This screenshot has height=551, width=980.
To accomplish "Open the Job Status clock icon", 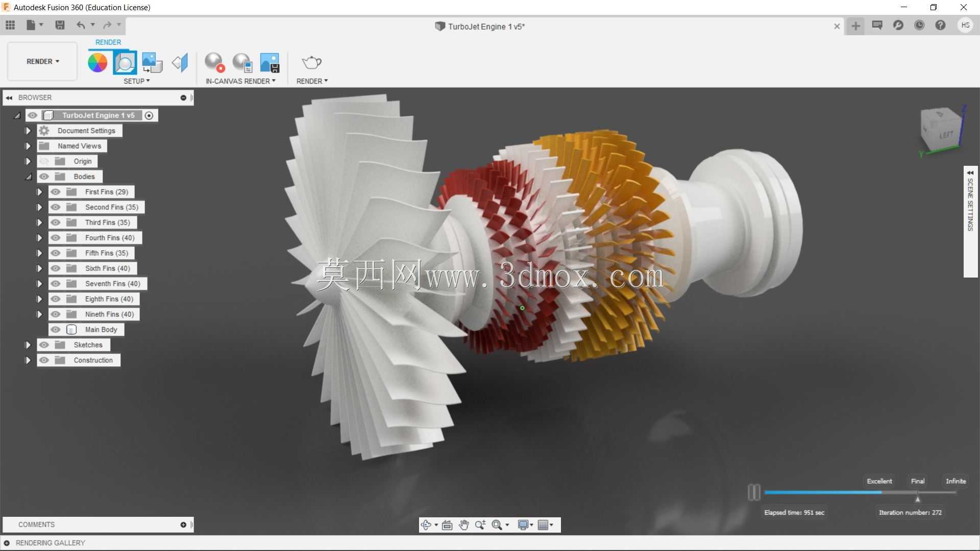I will click(919, 25).
